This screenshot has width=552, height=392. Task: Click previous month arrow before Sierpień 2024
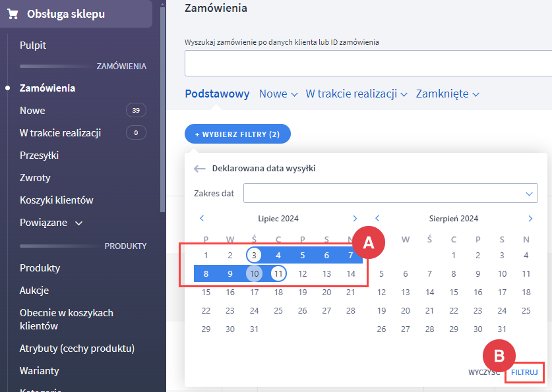tap(377, 218)
